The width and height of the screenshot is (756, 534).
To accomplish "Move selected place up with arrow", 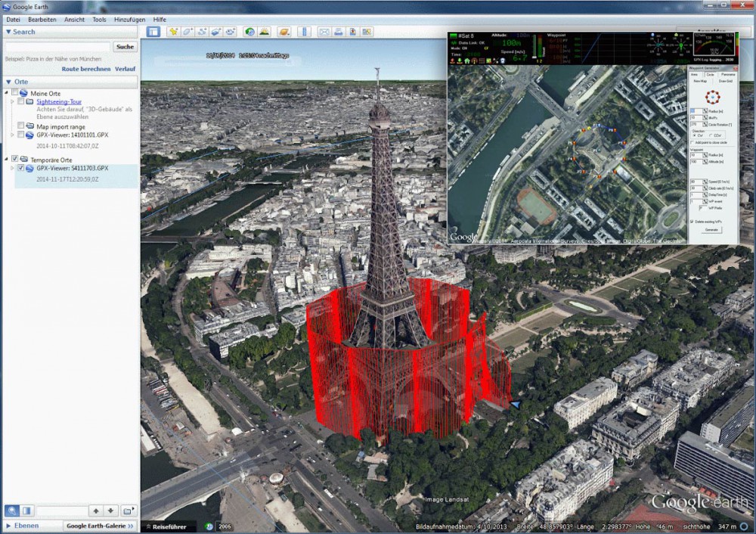I will tap(96, 511).
